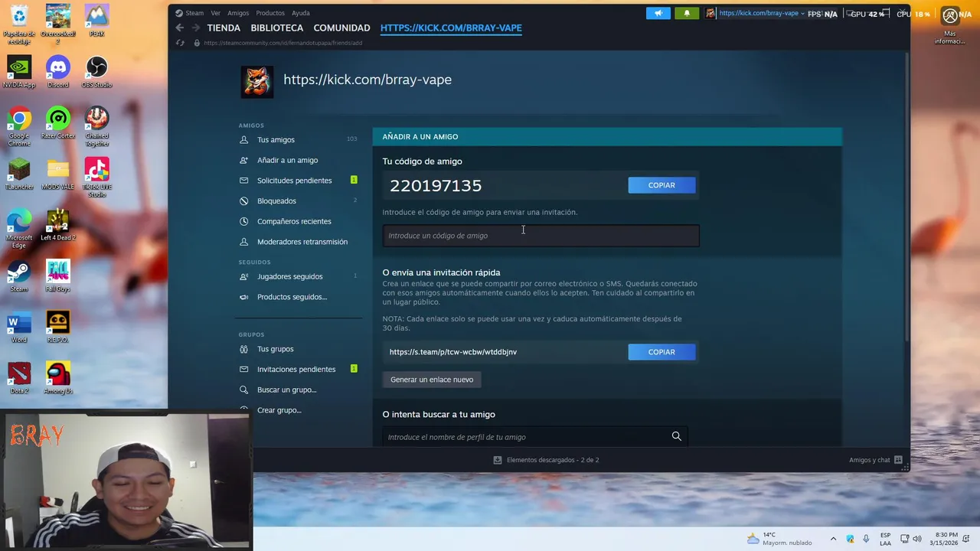The height and width of the screenshot is (551, 980).
Task: Launch R.E.P.O. desktop shortcut
Action: pos(58,327)
